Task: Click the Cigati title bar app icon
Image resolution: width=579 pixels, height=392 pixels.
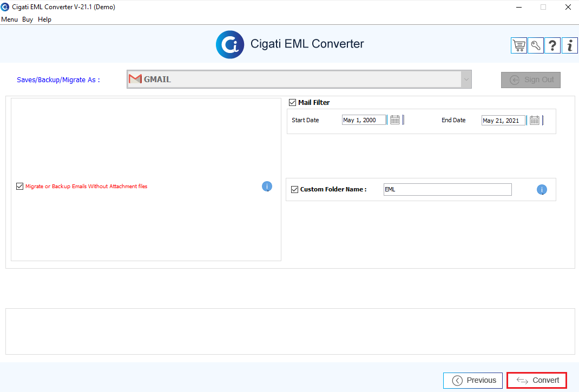Action: pos(5,7)
